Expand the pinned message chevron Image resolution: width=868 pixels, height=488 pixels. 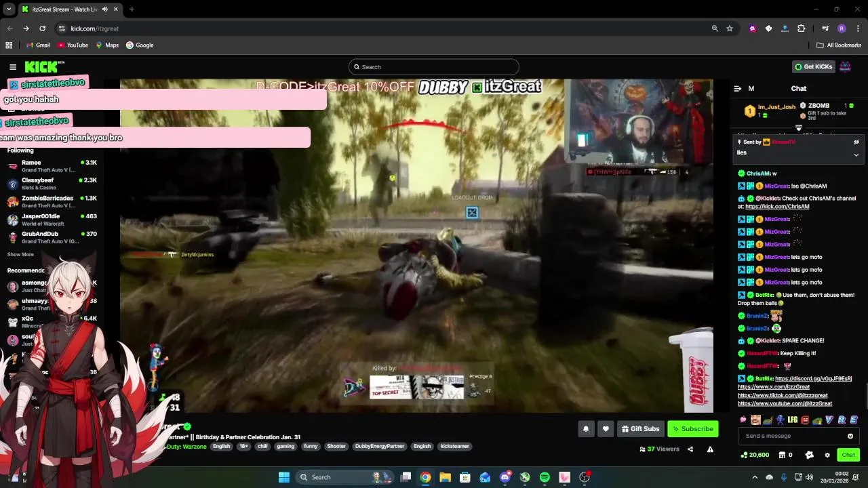[856, 155]
